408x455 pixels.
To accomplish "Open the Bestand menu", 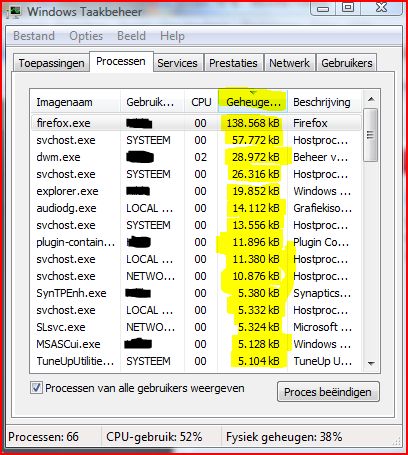I will tap(34, 36).
